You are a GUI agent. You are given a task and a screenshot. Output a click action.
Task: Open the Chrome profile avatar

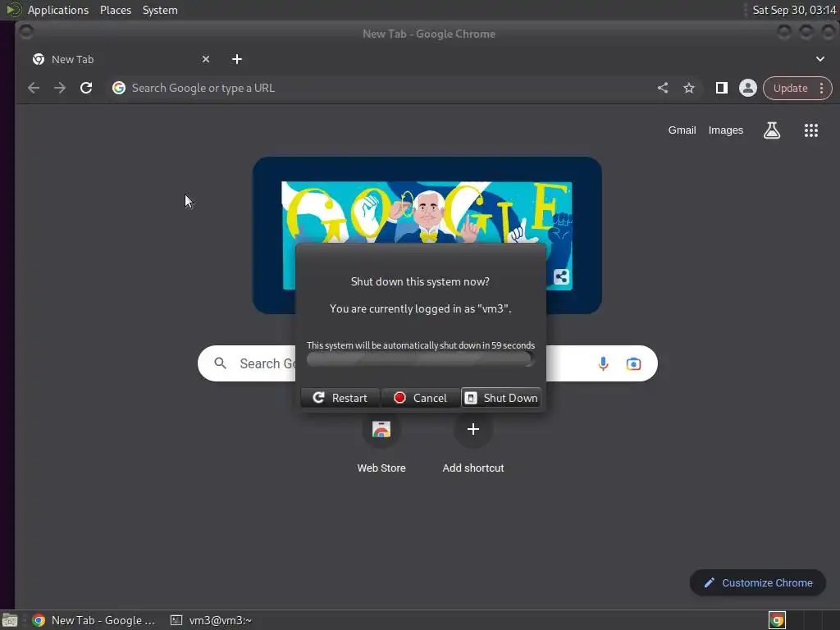748,88
